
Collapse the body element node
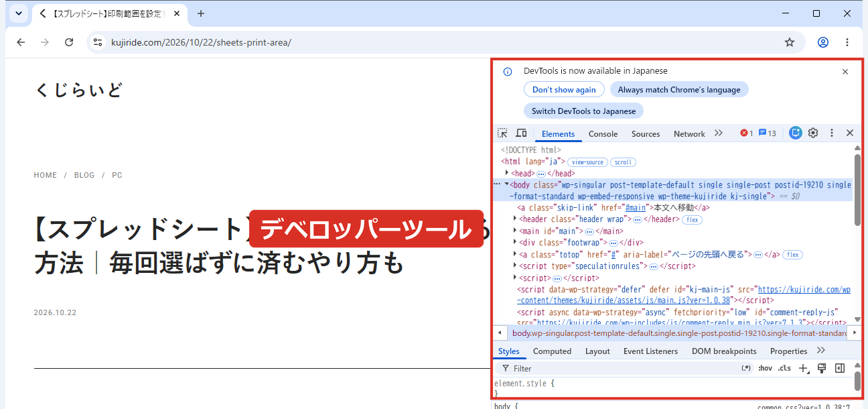point(506,184)
